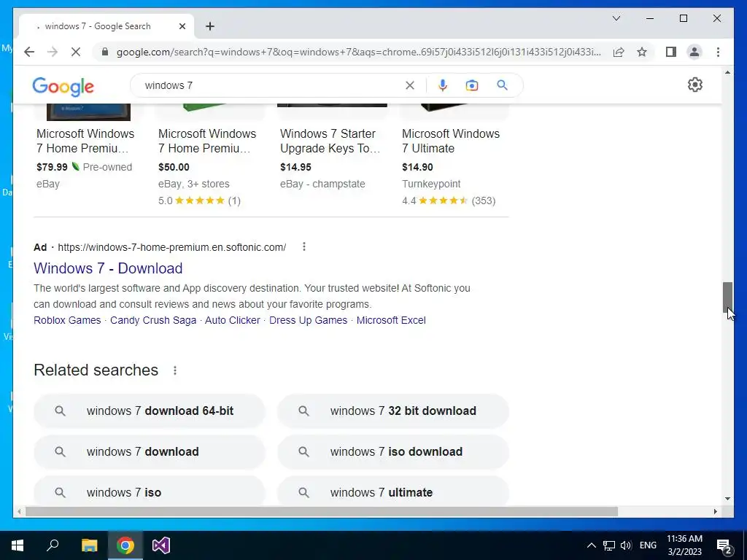View site information via the padlock icon

click(x=105, y=52)
